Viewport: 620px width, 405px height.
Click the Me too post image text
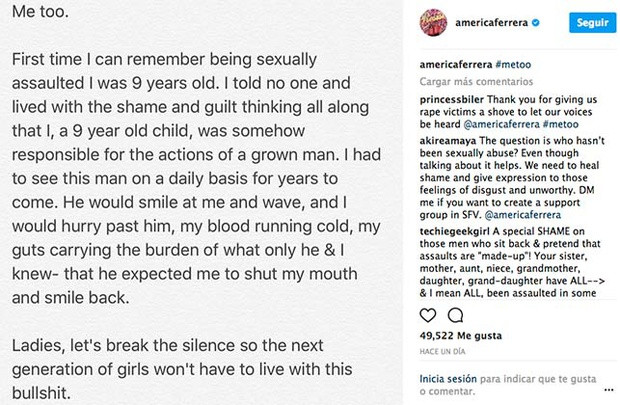pyautogui.click(x=200, y=200)
